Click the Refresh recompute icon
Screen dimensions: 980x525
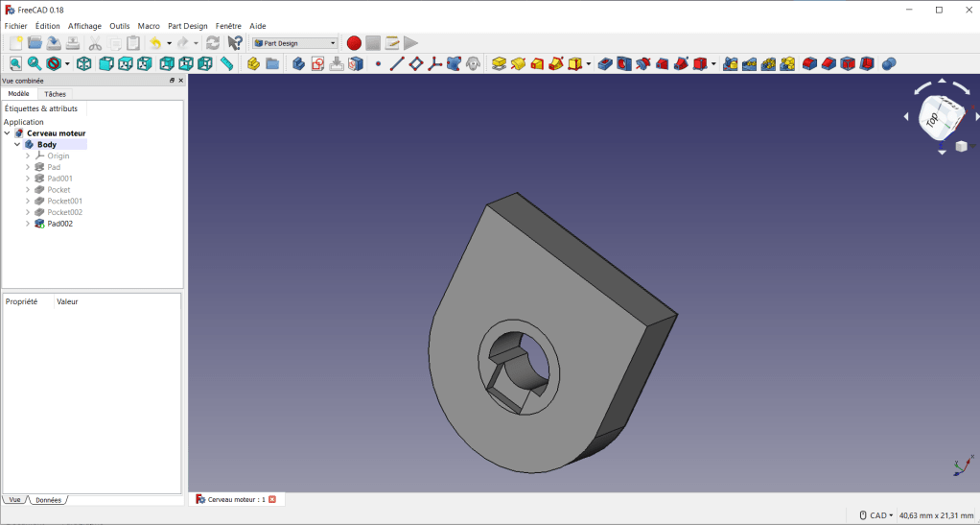click(213, 43)
